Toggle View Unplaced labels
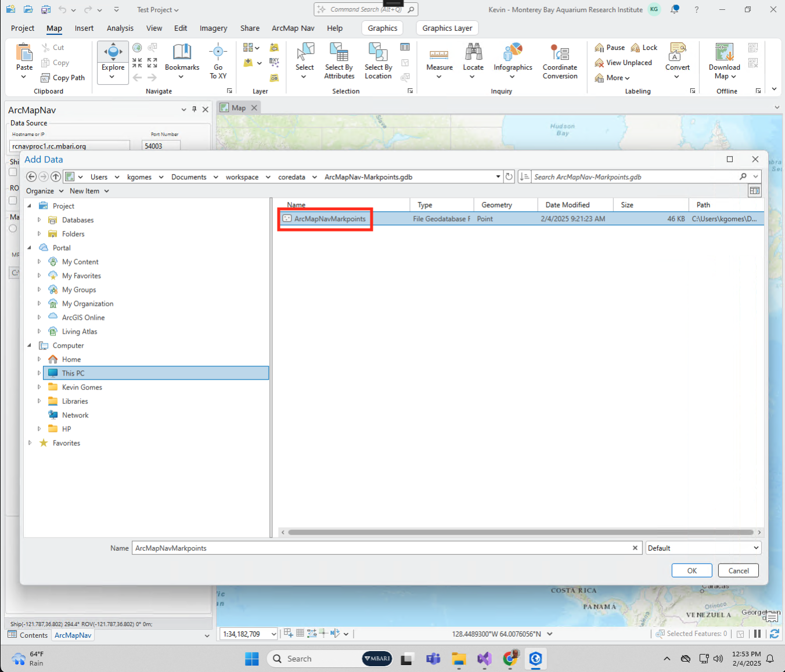The height and width of the screenshot is (672, 785). (x=624, y=62)
